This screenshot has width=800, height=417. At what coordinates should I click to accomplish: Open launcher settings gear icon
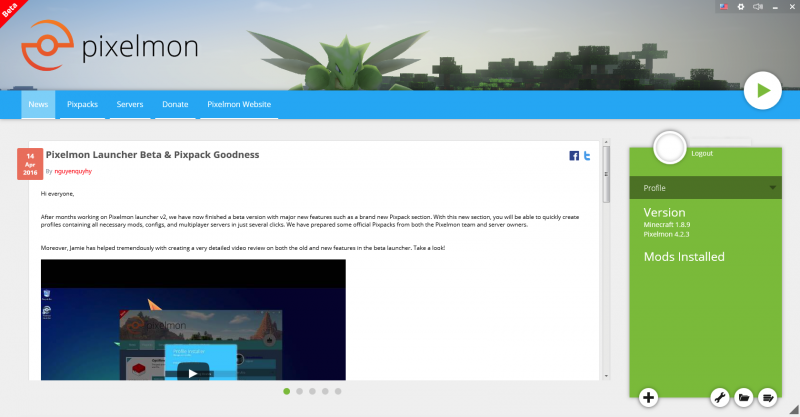(741, 7)
